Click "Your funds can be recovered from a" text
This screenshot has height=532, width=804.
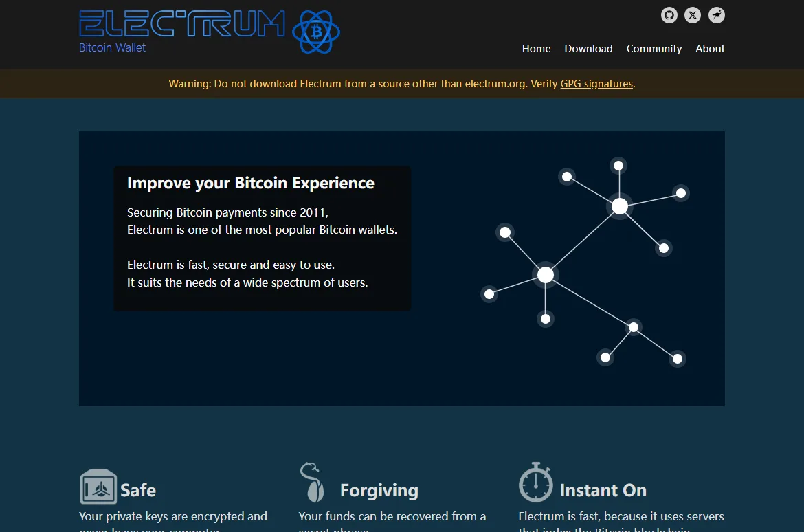[x=392, y=516]
